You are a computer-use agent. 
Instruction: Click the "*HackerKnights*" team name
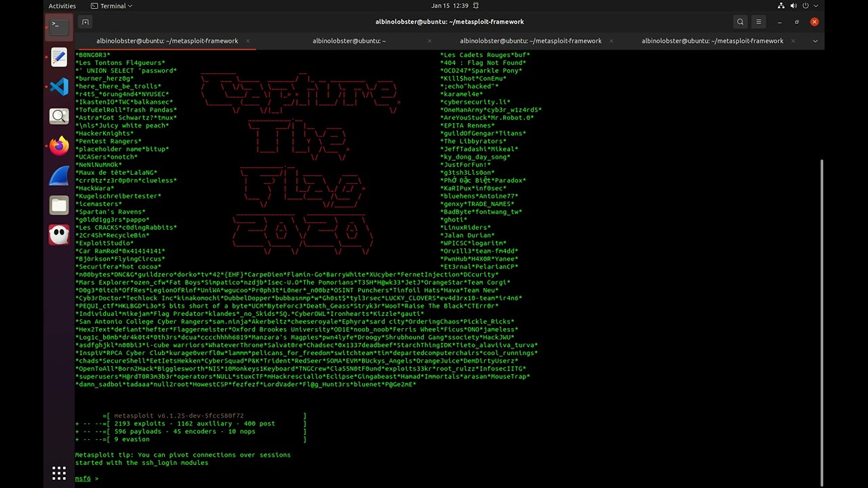(104, 134)
